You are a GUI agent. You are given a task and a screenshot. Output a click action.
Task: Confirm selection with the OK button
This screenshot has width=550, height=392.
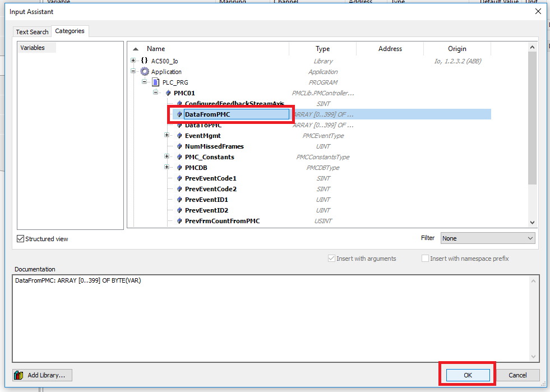coord(467,375)
